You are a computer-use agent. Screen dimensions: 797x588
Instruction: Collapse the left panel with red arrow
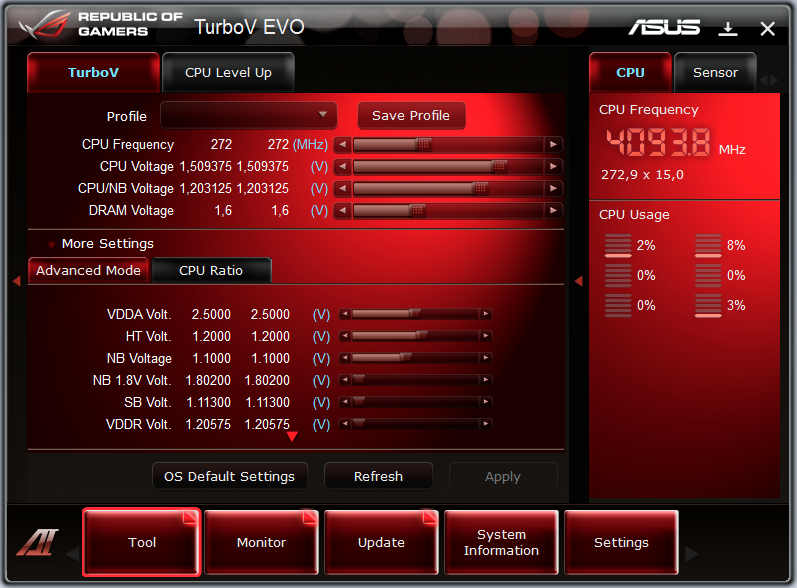(17, 281)
